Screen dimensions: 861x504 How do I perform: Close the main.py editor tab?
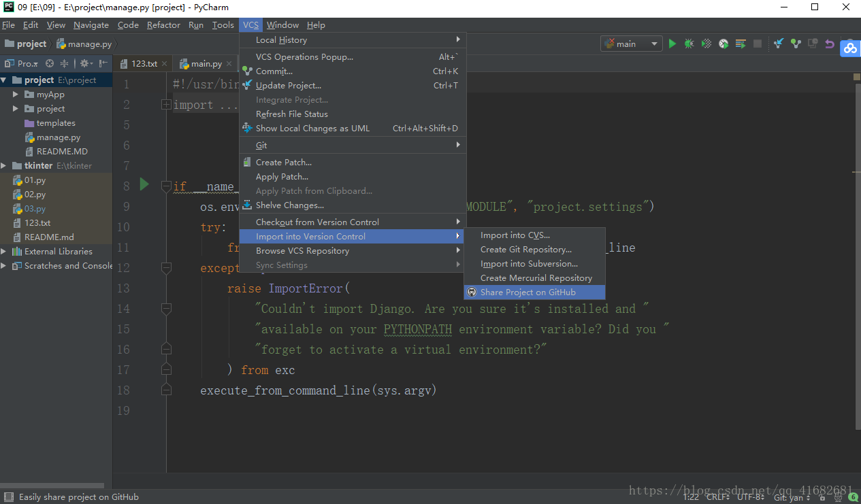[x=230, y=64]
